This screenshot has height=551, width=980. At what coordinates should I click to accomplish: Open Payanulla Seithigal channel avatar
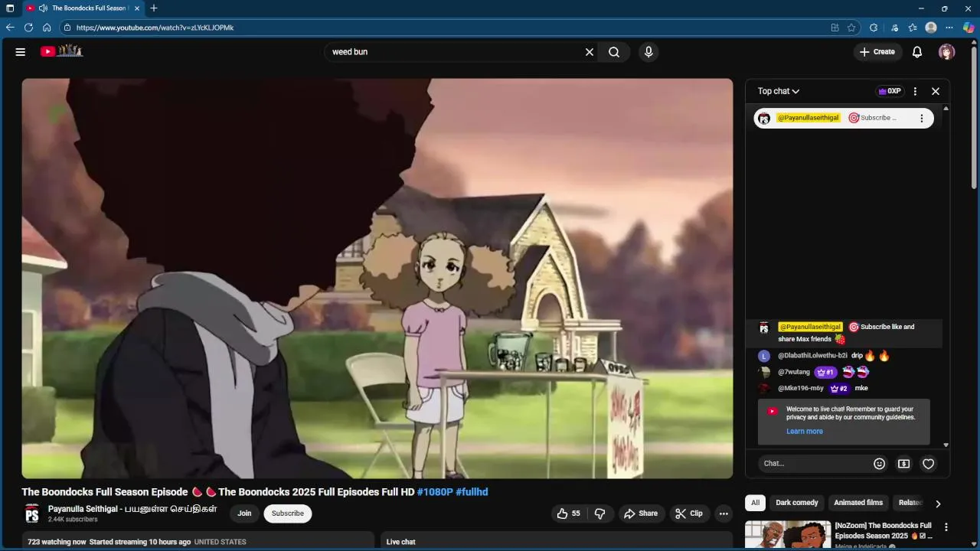[32, 514]
